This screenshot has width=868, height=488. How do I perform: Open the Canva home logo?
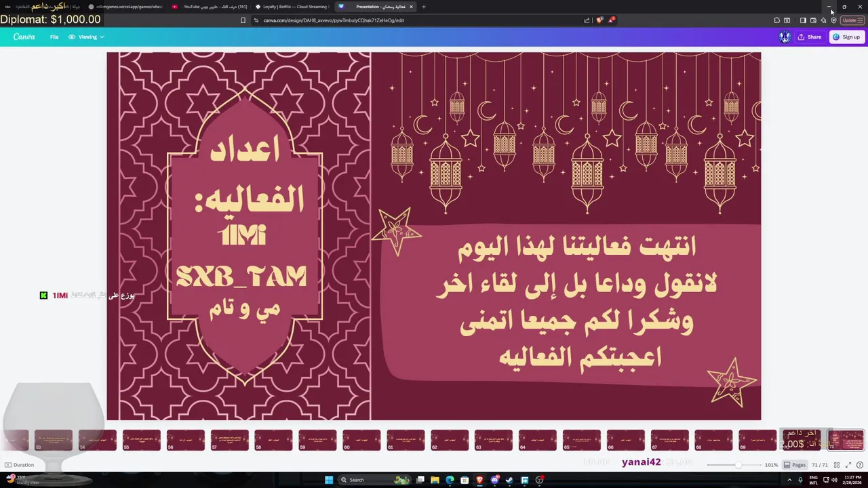[x=24, y=37]
